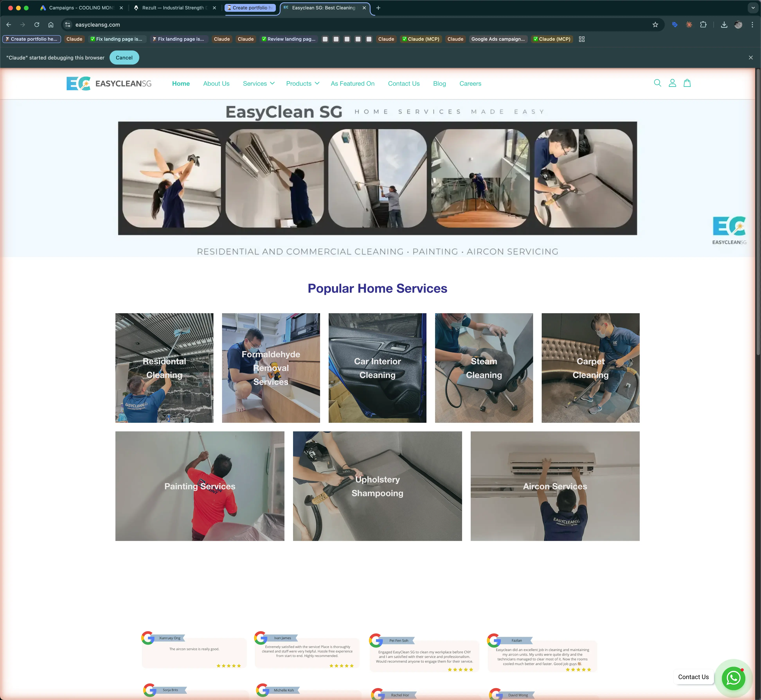This screenshot has height=700, width=761.
Task: Open the extensions puzzle icon
Action: tap(703, 25)
